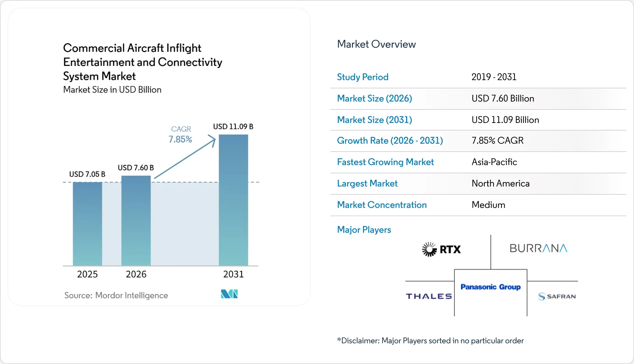This screenshot has height=364, width=634.
Task: Click 'Market Size in USD Billion' subtitle
Action: pos(112,90)
